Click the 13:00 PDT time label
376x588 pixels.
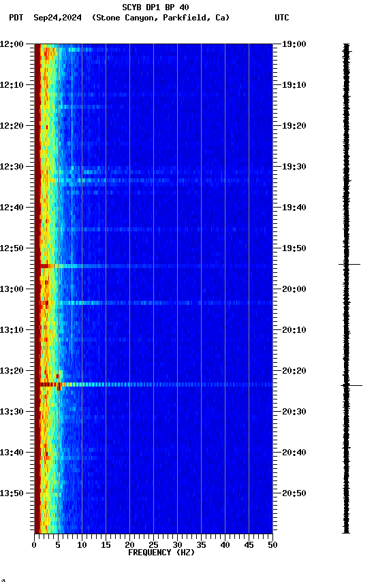(12, 289)
